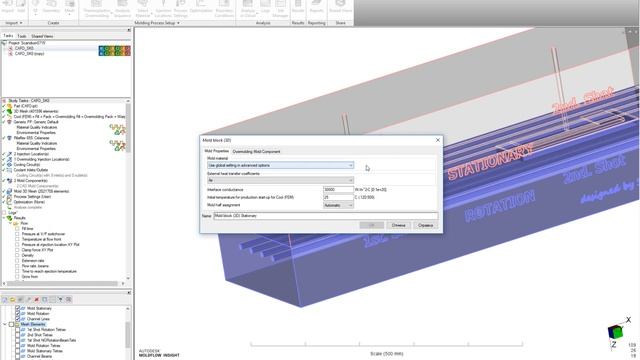The width and height of the screenshot is (640, 360).
Task: Collapse the Results tree node
Action: click(4, 218)
